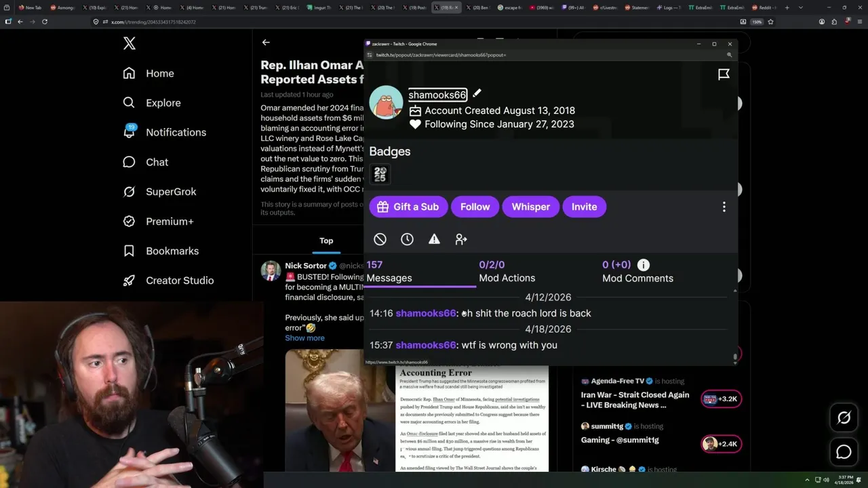
Task: Ban user with the circle-slash icon
Action: pyautogui.click(x=380, y=239)
